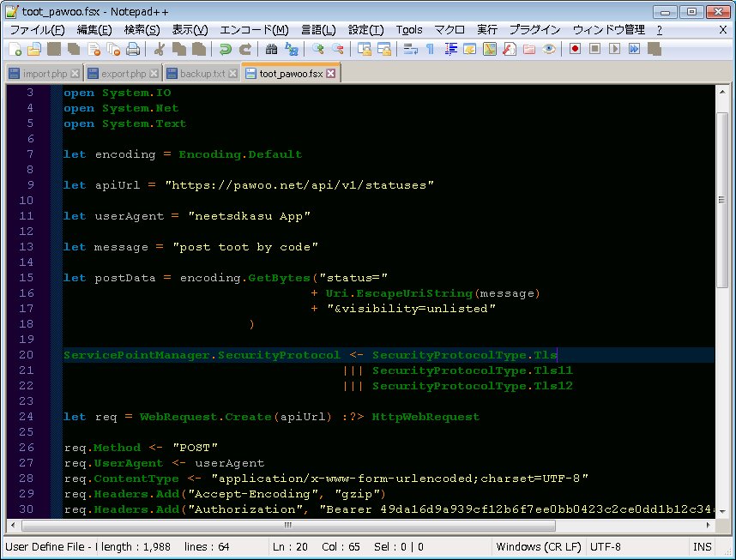This screenshot has width=736, height=560.
Task: Open the ? help menu
Action: (x=660, y=30)
